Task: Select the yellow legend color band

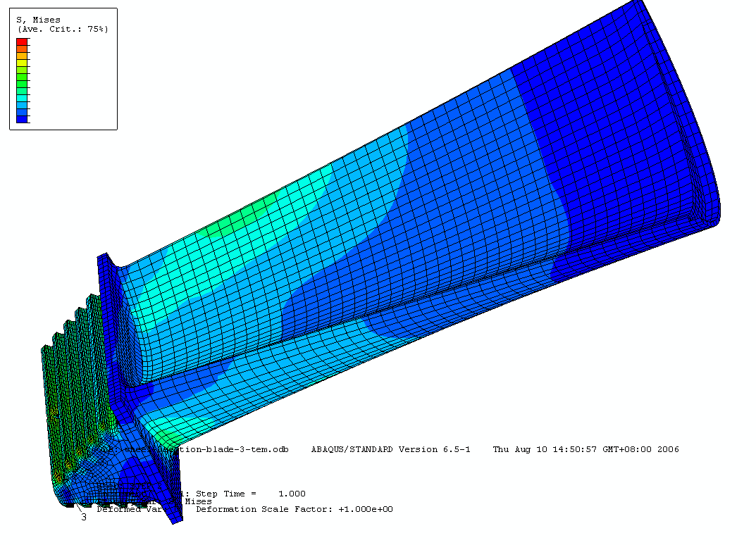Action: (22, 63)
